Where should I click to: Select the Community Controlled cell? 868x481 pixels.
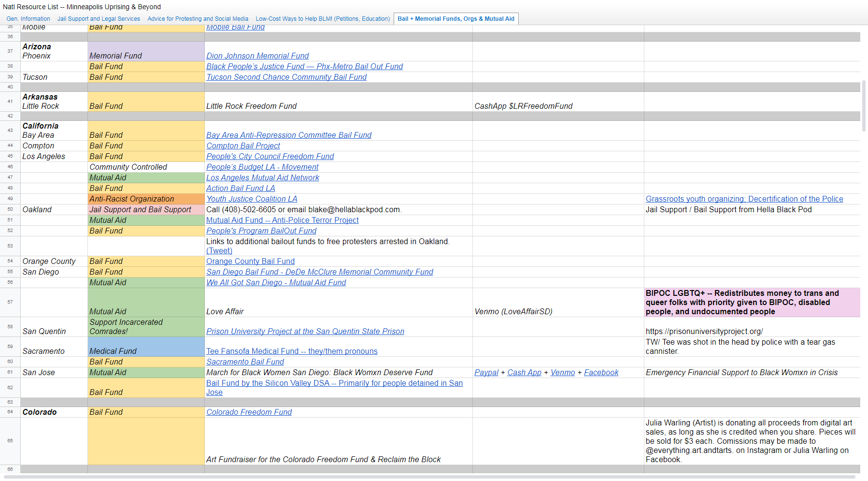[146, 167]
